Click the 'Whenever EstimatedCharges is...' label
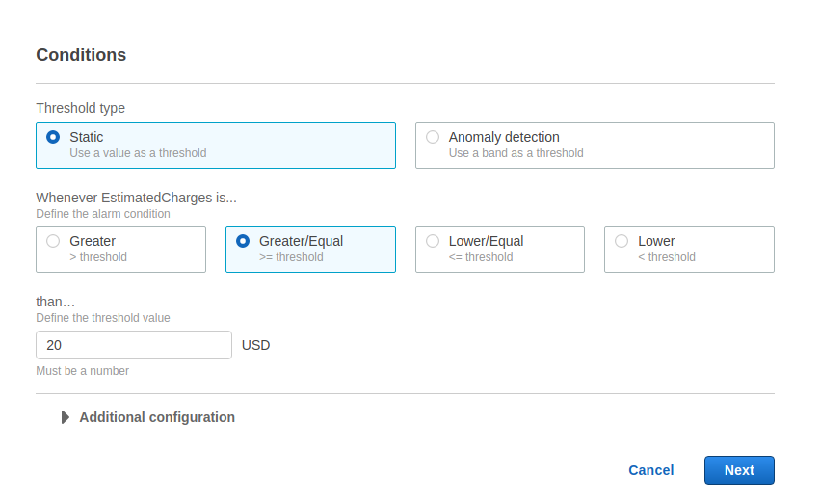Screen dimensions: 820x504 [x=136, y=198]
